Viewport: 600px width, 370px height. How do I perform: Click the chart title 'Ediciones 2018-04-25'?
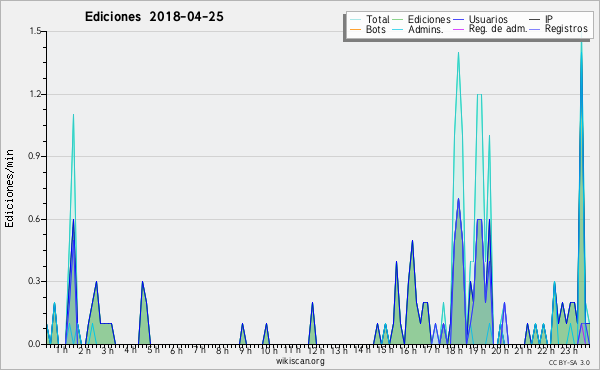click(154, 17)
